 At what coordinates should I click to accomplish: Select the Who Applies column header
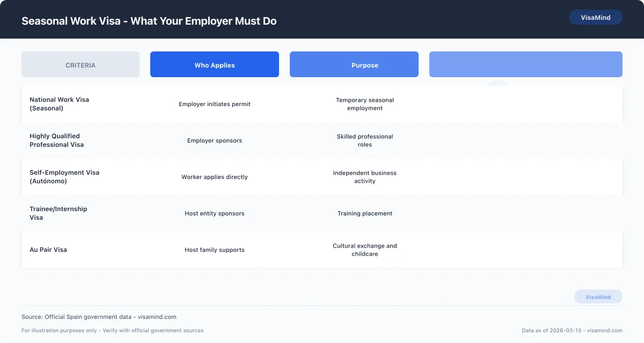click(x=214, y=64)
